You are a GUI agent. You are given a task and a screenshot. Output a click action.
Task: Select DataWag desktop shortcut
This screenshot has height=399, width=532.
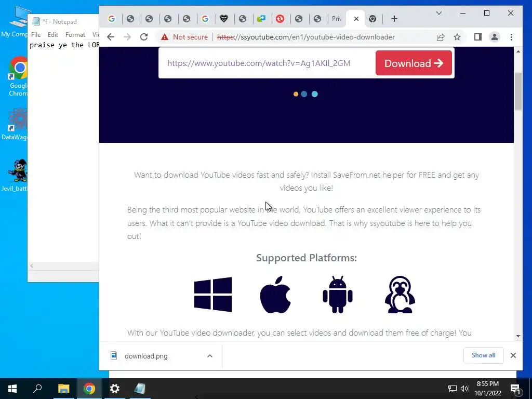pyautogui.click(x=15, y=124)
